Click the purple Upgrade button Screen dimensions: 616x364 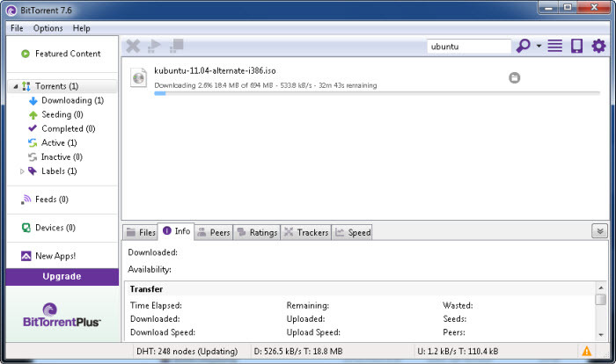[x=62, y=276]
